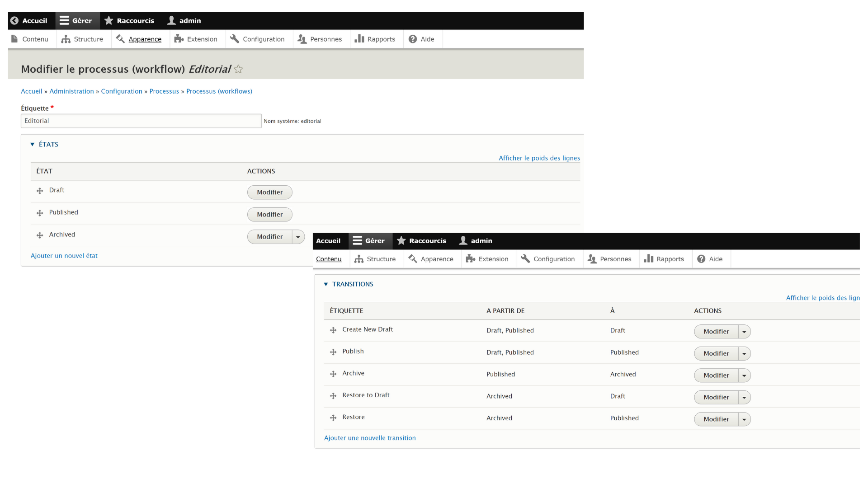Viewport: 868px width, 488px height.
Task: Collapse the TRANSITIONS section triangle
Action: 326,284
